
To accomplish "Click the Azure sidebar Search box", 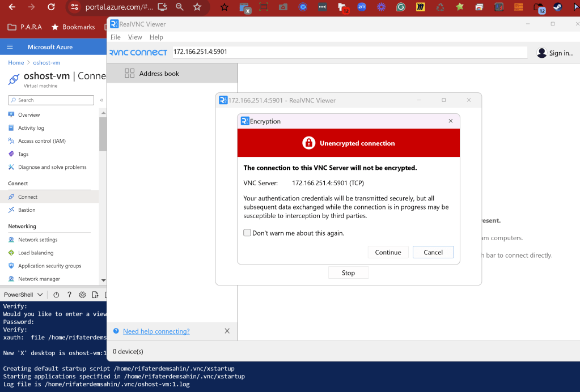I will (x=51, y=100).
